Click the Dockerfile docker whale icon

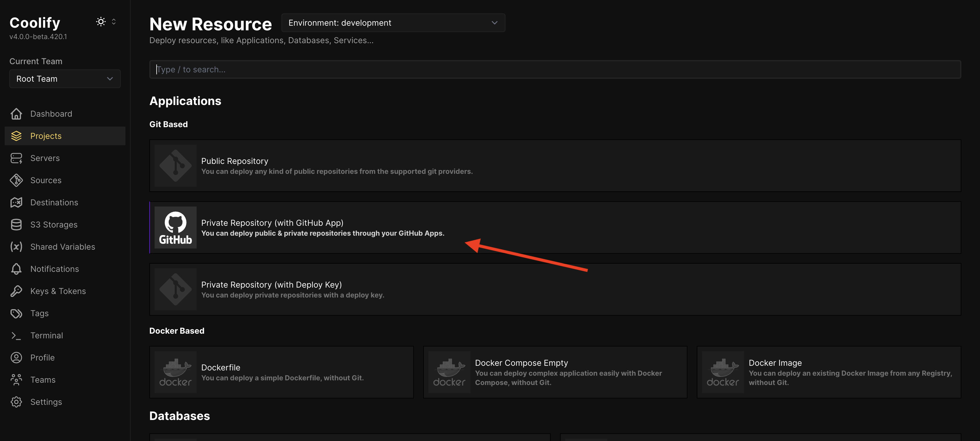coord(175,372)
